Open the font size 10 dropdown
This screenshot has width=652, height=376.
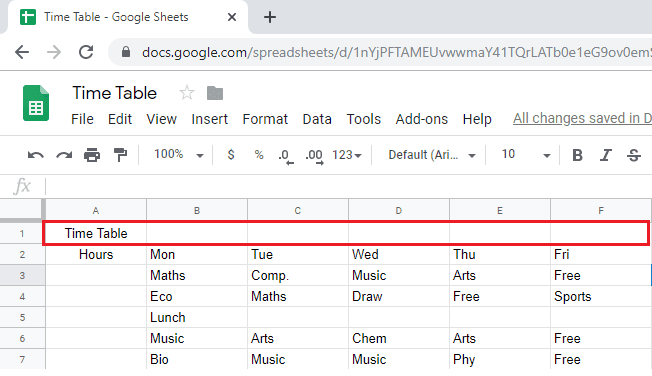click(526, 155)
